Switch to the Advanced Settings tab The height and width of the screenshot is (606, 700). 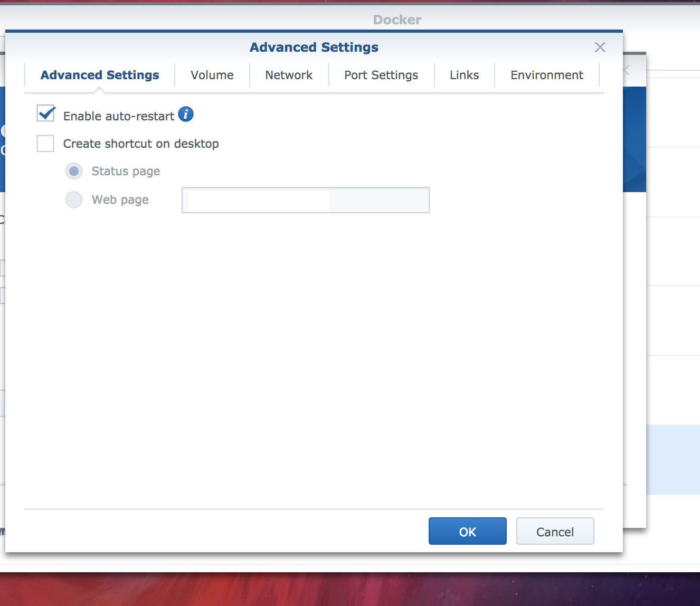point(100,75)
